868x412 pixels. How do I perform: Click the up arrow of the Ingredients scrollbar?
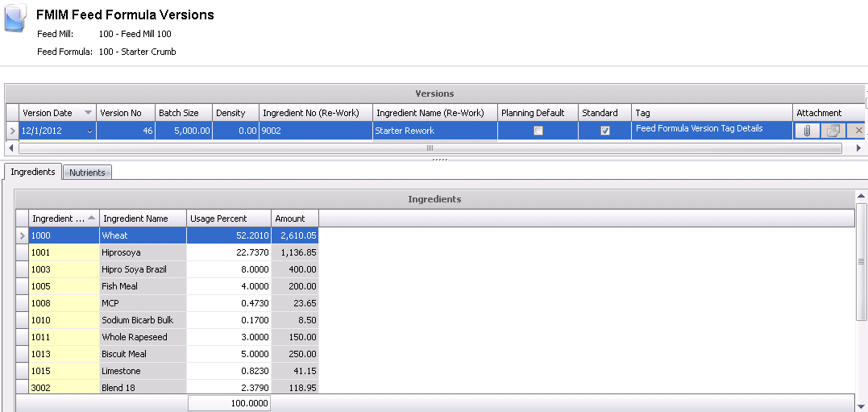pos(862,197)
